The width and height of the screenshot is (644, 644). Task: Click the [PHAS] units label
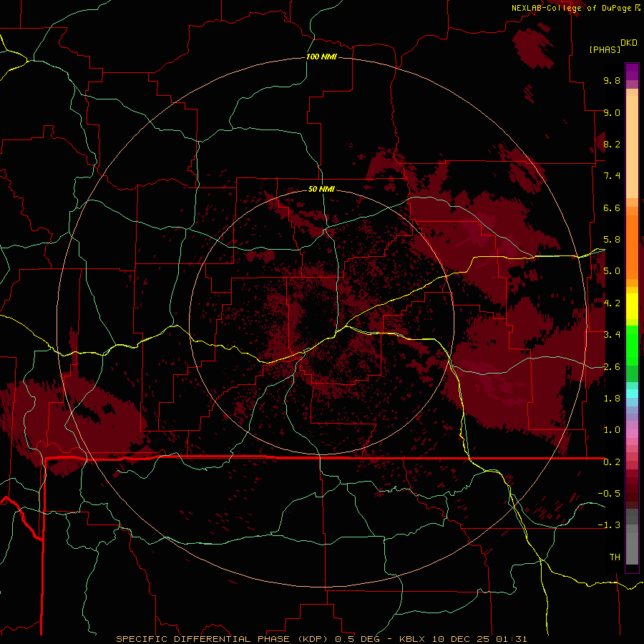coord(605,49)
